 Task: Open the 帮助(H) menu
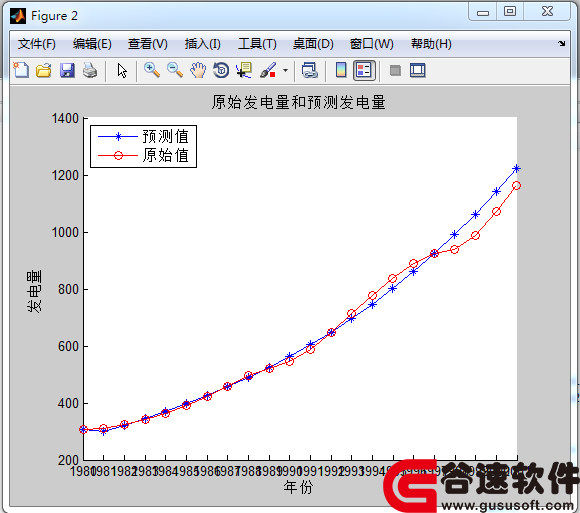pyautogui.click(x=431, y=44)
